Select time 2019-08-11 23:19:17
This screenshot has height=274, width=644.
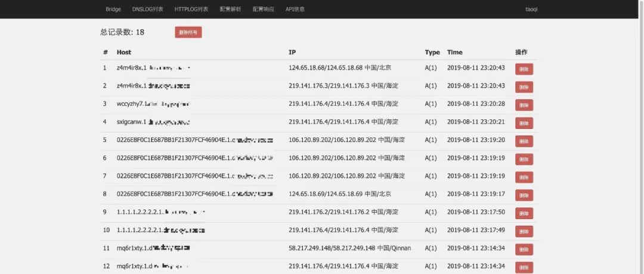pos(476,194)
